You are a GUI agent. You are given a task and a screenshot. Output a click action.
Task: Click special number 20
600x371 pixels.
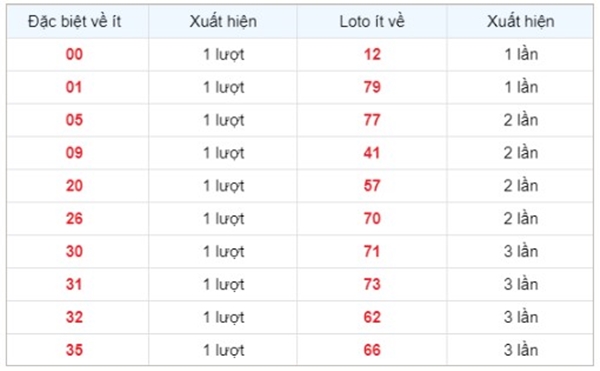(74, 186)
